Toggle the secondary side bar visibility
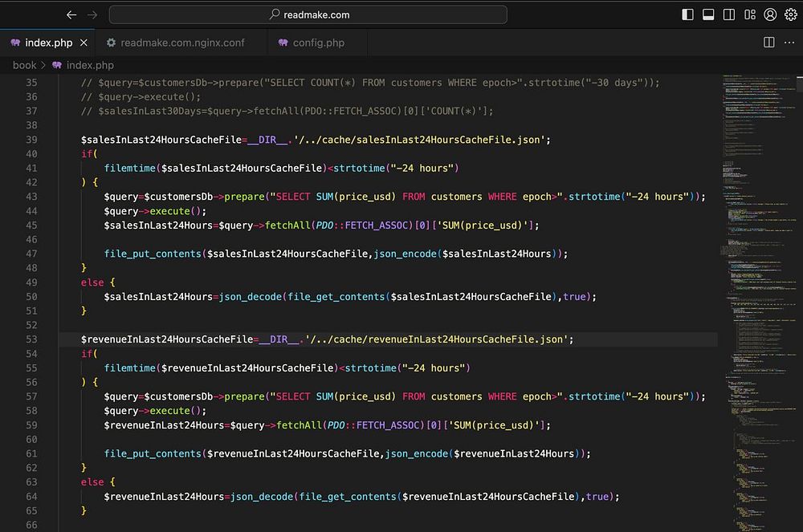 click(729, 14)
